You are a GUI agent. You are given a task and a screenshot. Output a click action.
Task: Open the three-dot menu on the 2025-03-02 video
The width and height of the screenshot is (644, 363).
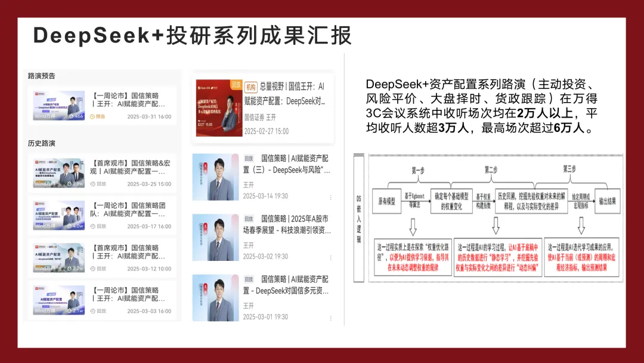[x=330, y=258]
